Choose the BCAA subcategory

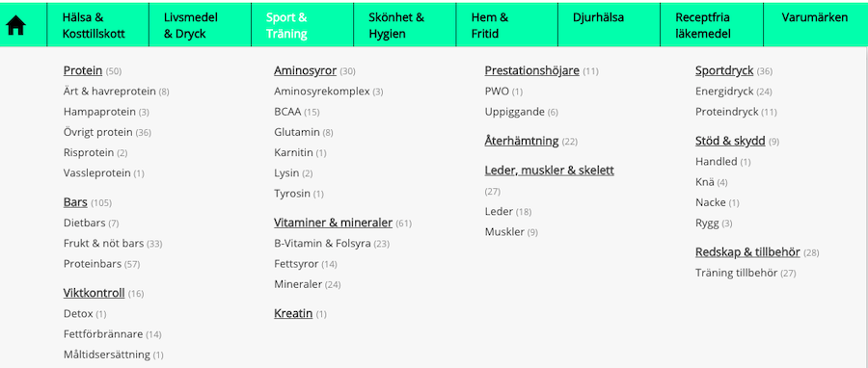[287, 112]
